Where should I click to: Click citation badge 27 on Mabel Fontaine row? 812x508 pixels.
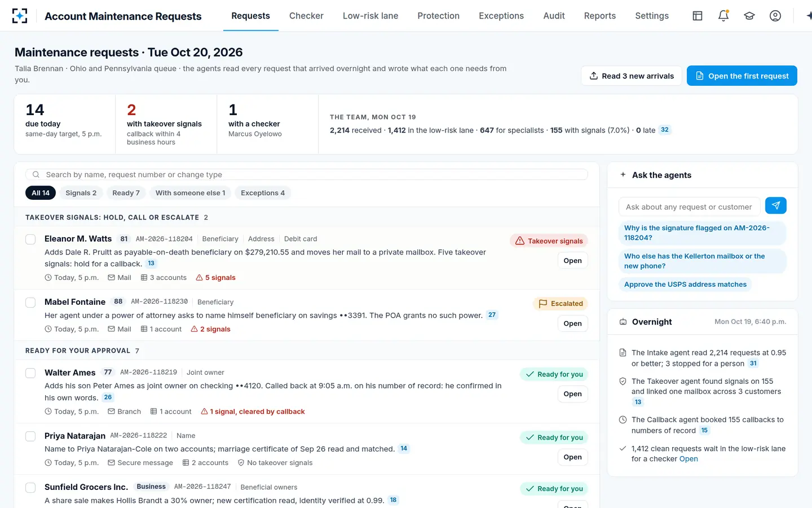tap(492, 315)
